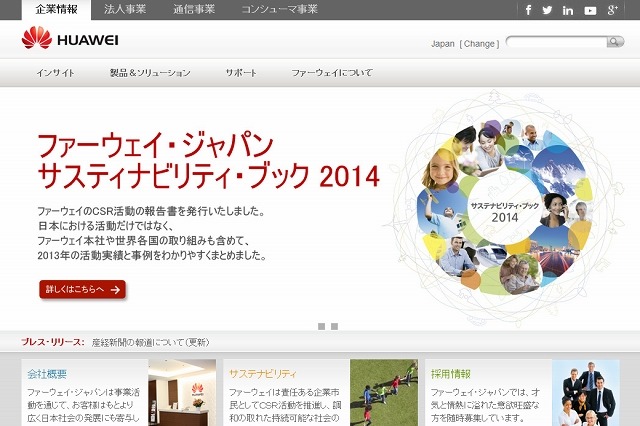Open Huawei's Google Plus icon
The height and width of the screenshot is (426, 640).
[612, 10]
